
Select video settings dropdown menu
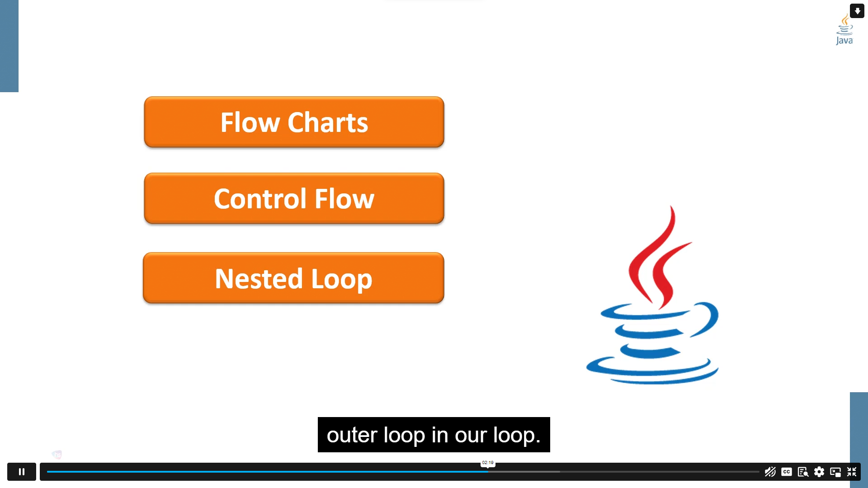point(820,471)
